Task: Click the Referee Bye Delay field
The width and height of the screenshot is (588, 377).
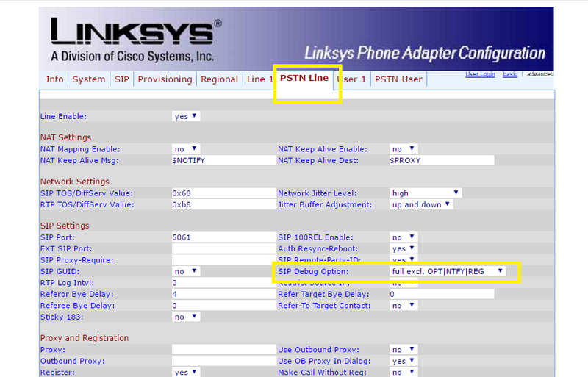Action: point(224,306)
